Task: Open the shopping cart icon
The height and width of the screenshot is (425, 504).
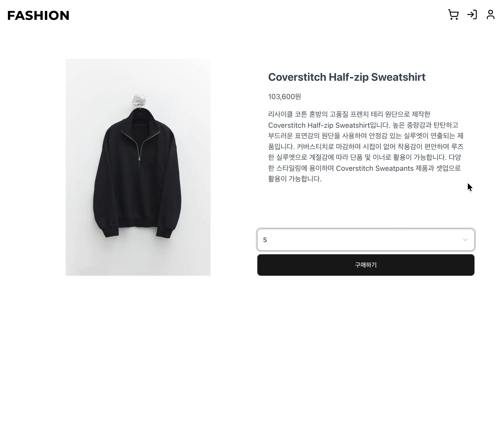Action: [453, 15]
